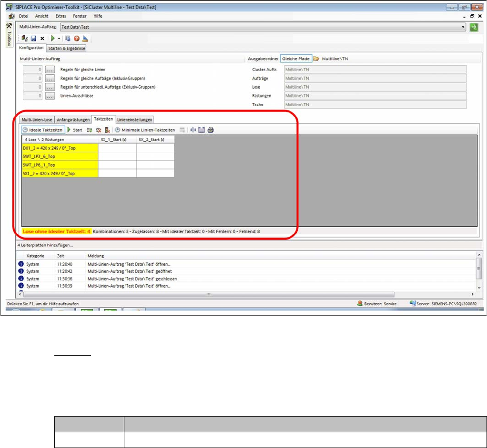Switch to the Konfiguration tab

click(x=31, y=48)
